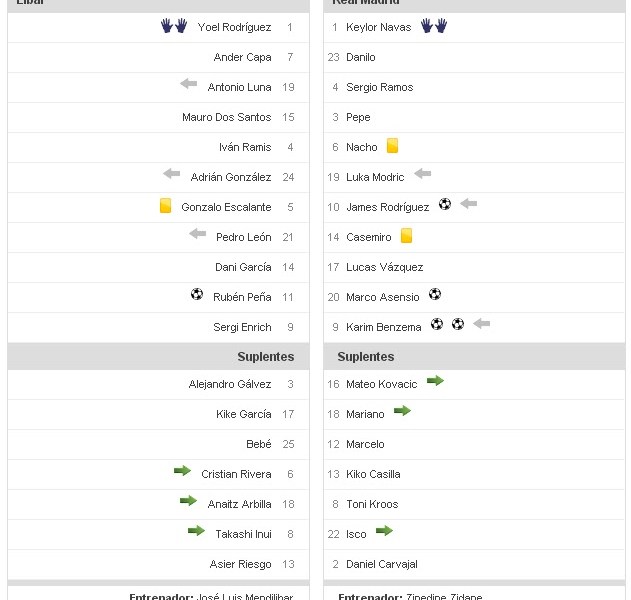This screenshot has height=600, width=631.
Task: Select Sergi Enrich player name
Action: click(242, 327)
